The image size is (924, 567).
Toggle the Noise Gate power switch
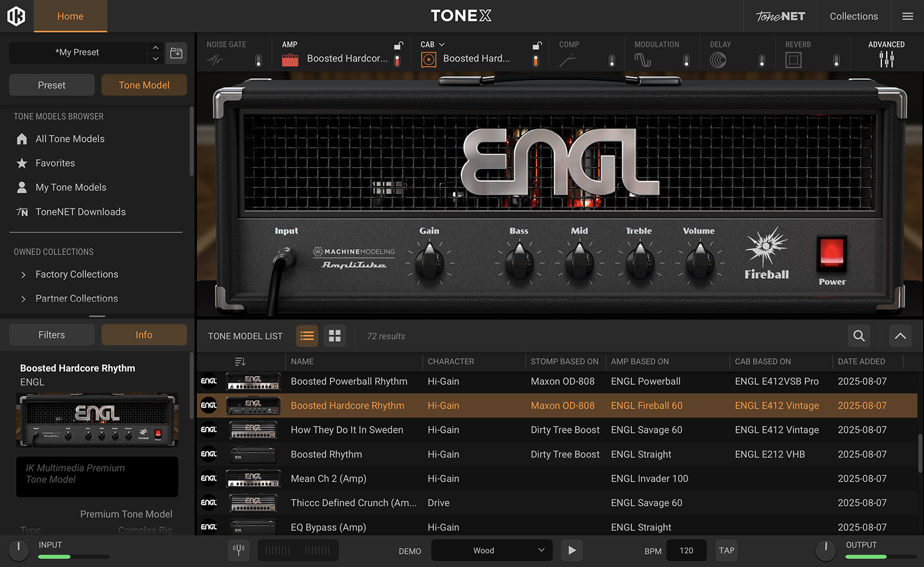click(258, 61)
